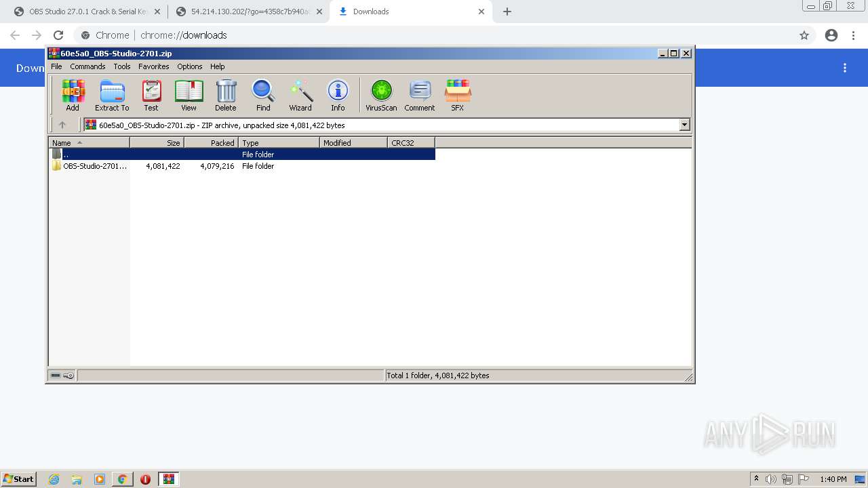Launch the Wizard tool

300,95
